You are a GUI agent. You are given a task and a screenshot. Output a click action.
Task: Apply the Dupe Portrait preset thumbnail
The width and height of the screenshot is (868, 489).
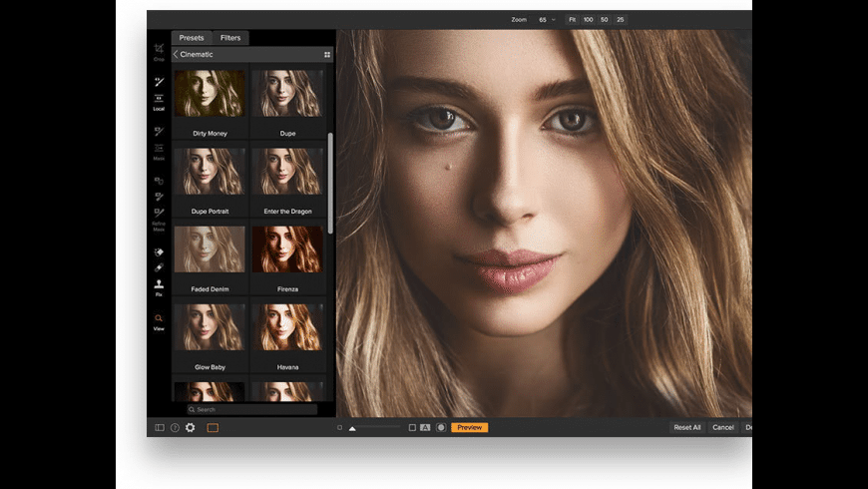tap(210, 171)
